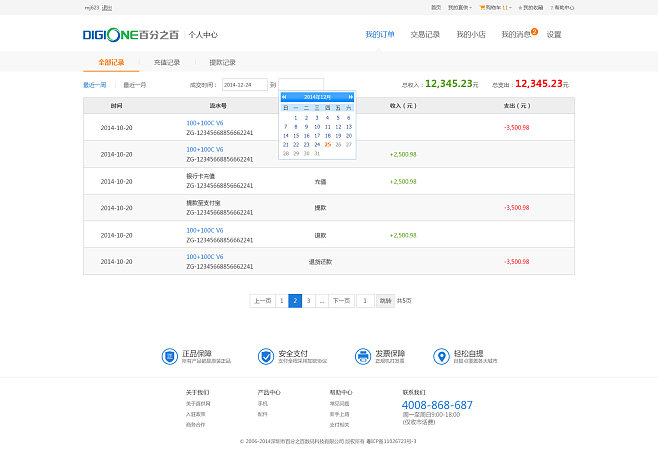Click the 提款至支付宝 entry text
Screen dimensions: 658x461
click(x=203, y=203)
